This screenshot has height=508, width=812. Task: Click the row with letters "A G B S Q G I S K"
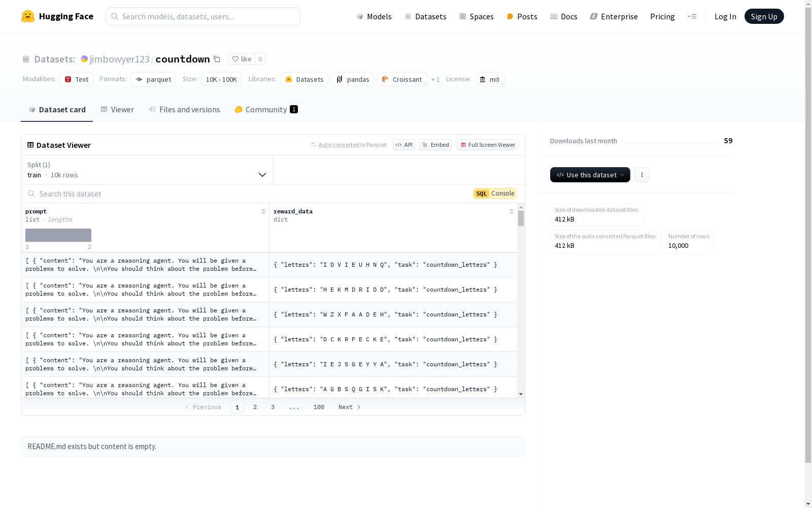(x=269, y=388)
